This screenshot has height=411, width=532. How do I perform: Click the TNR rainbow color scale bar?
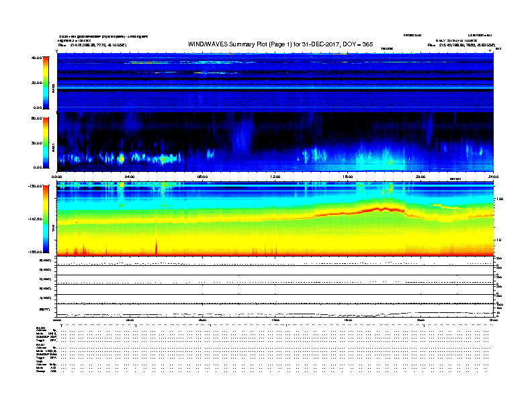46,219
